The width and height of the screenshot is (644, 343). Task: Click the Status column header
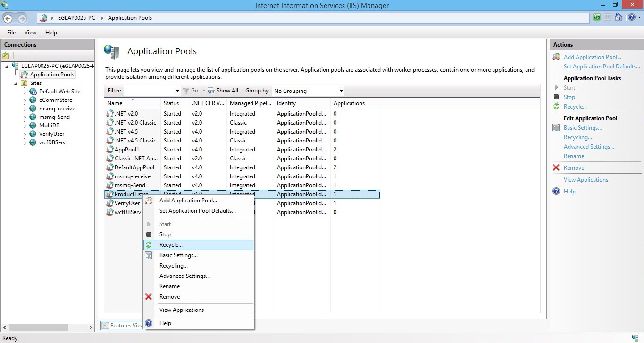pos(175,103)
